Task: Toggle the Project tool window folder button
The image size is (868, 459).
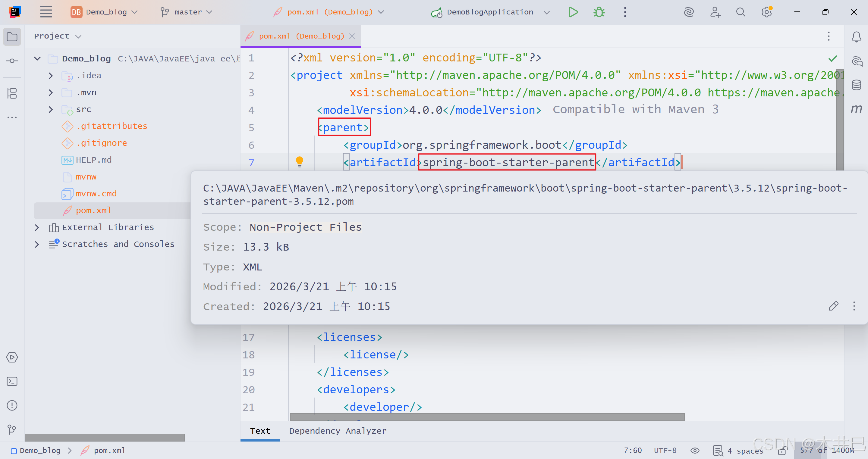Action: coord(12,36)
